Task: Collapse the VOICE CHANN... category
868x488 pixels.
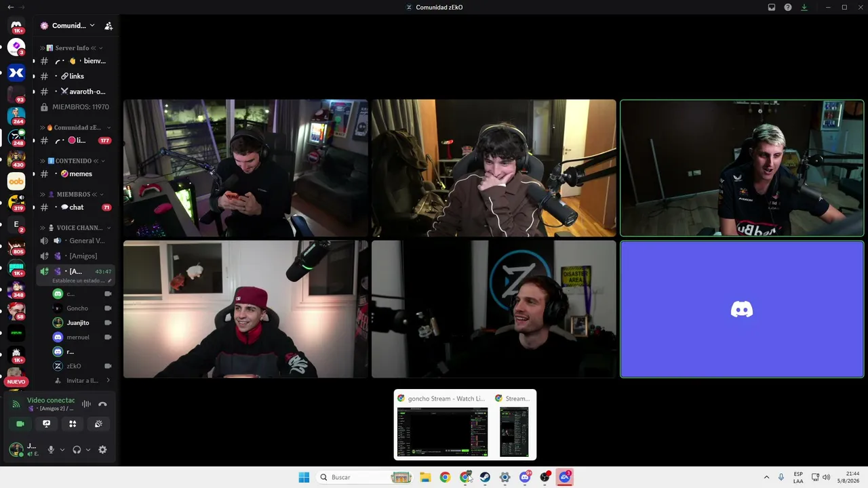Action: (x=76, y=228)
